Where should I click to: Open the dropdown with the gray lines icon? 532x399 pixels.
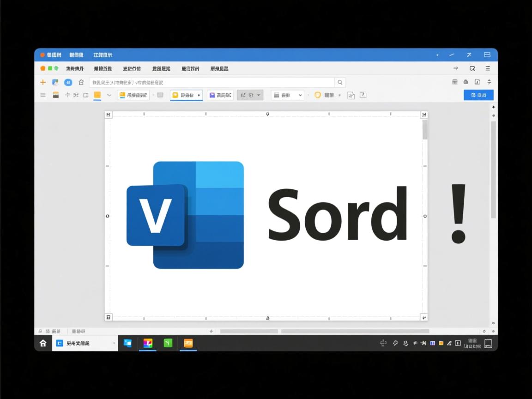point(287,95)
